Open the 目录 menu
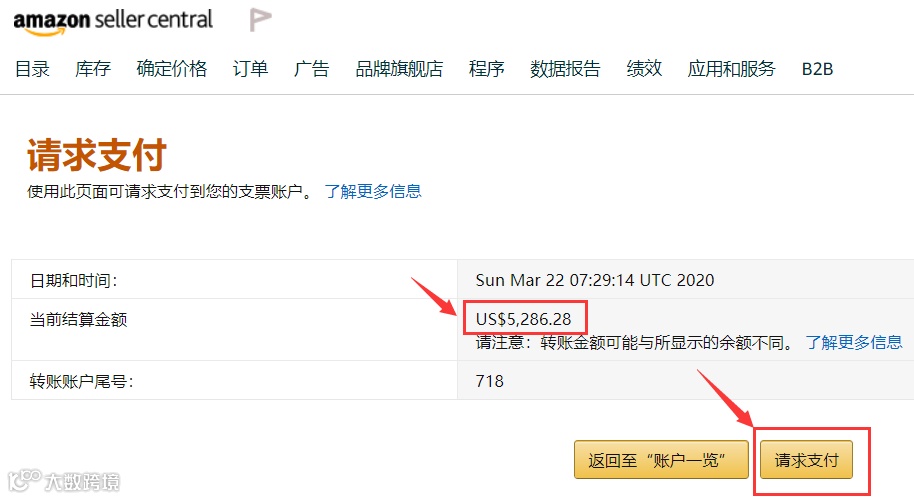Viewport: 914px width, 499px height. click(32, 69)
